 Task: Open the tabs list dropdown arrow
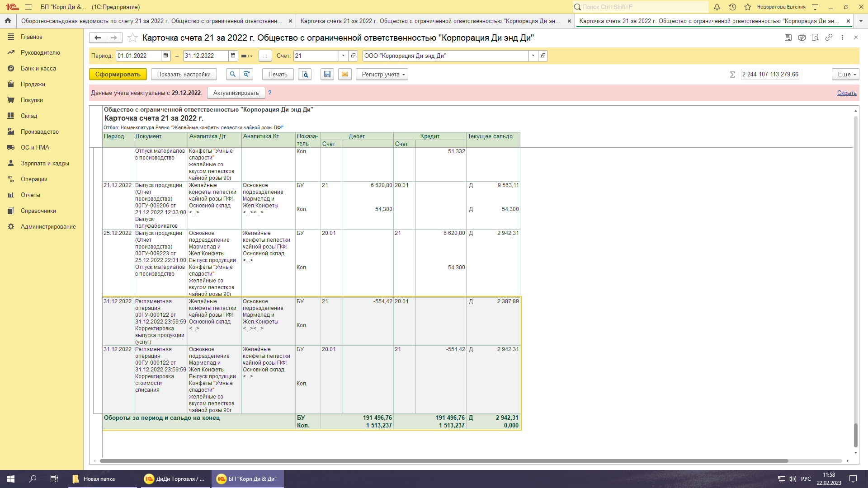click(861, 21)
